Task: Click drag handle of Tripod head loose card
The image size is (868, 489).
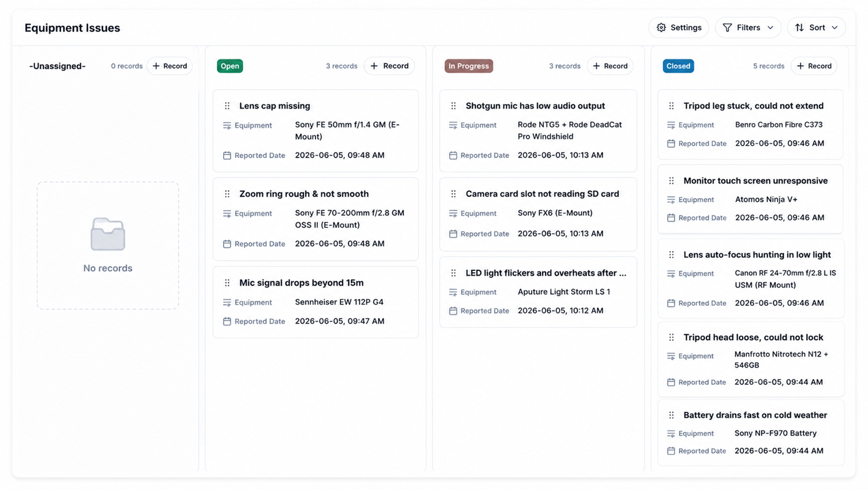Action: click(x=671, y=337)
